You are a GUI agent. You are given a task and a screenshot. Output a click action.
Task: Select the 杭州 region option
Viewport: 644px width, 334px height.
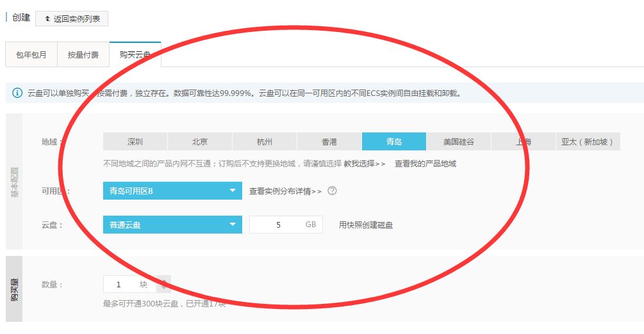264,141
